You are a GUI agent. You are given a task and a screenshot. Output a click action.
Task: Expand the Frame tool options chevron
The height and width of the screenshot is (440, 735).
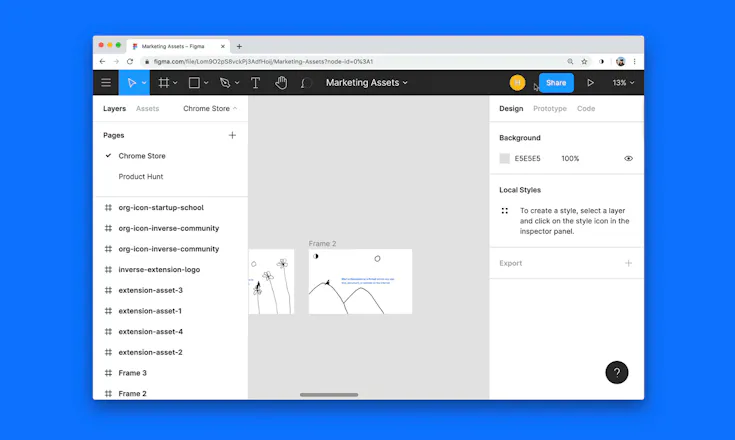point(175,83)
